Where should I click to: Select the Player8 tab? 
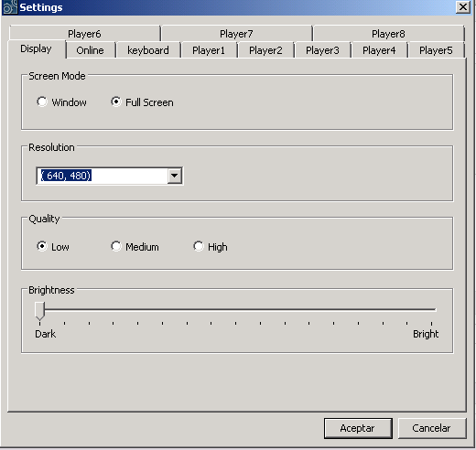pyautogui.click(x=388, y=34)
